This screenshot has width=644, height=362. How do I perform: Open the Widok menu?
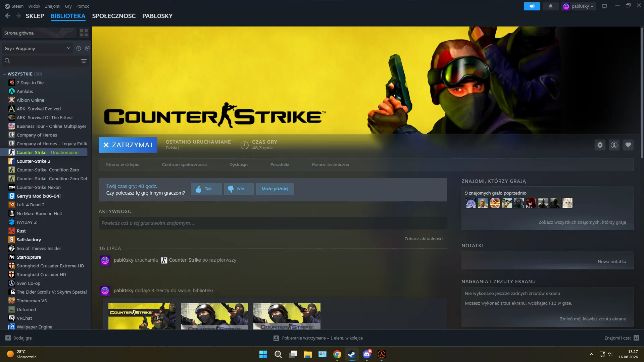pyautogui.click(x=34, y=6)
